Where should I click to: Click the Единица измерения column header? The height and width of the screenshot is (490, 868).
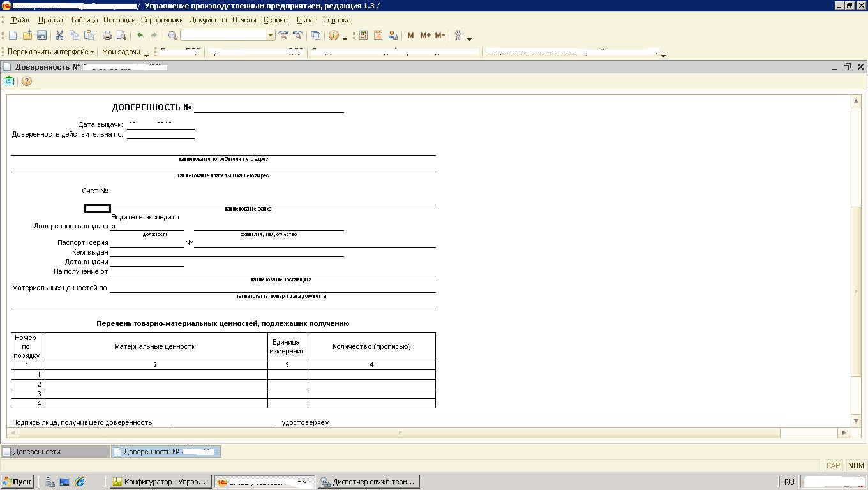pos(287,346)
